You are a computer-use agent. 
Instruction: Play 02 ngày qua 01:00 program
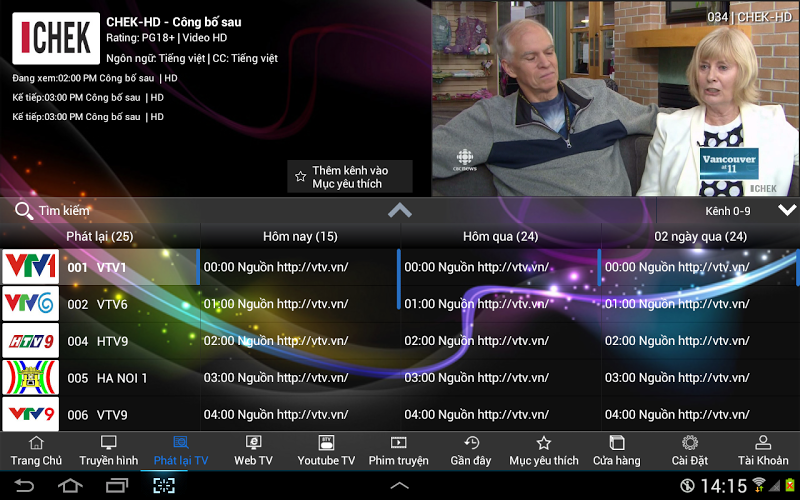[701, 304]
